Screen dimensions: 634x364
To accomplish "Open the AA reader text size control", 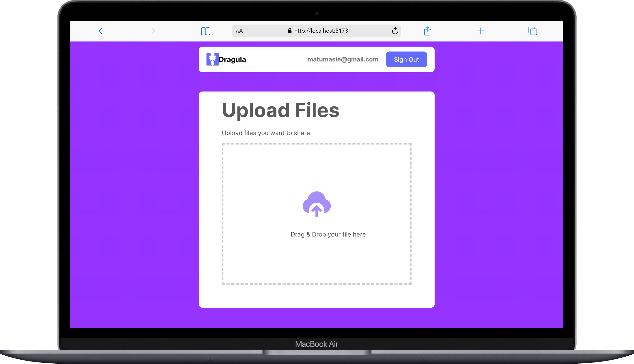I will (239, 31).
